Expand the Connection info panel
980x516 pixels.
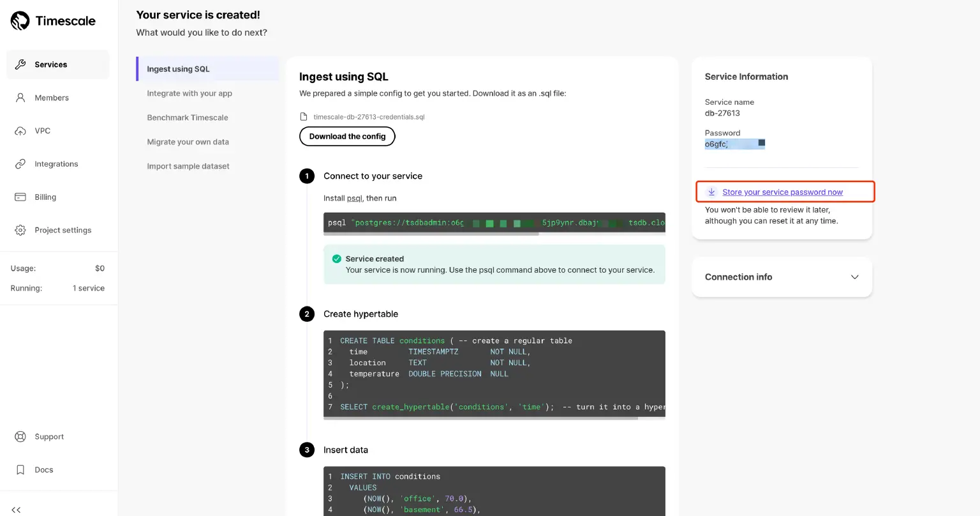[854, 277]
